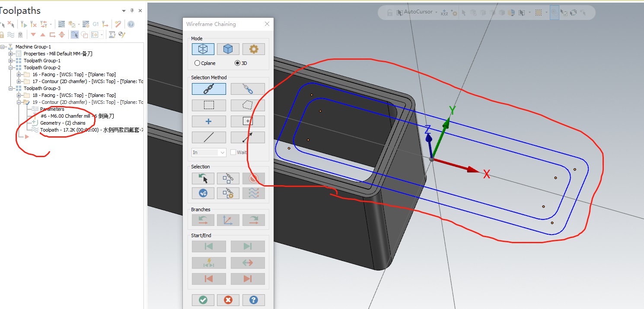Select the Partial chain method
The width and height of the screenshot is (644, 309).
[x=248, y=89]
